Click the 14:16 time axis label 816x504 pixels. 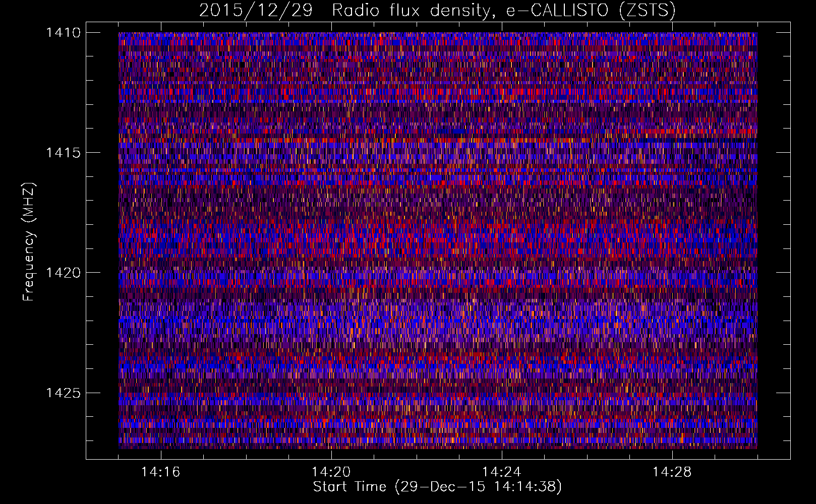point(161,472)
